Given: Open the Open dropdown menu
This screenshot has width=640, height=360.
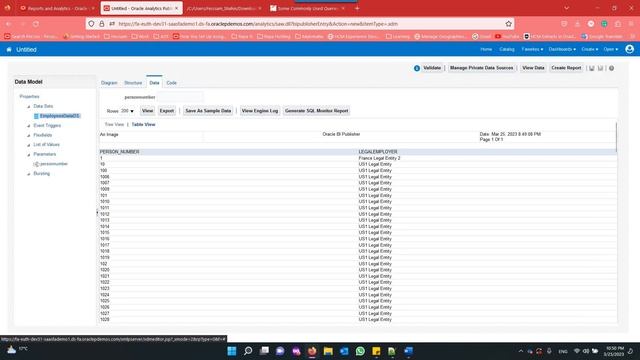Looking at the screenshot, I should point(611,49).
